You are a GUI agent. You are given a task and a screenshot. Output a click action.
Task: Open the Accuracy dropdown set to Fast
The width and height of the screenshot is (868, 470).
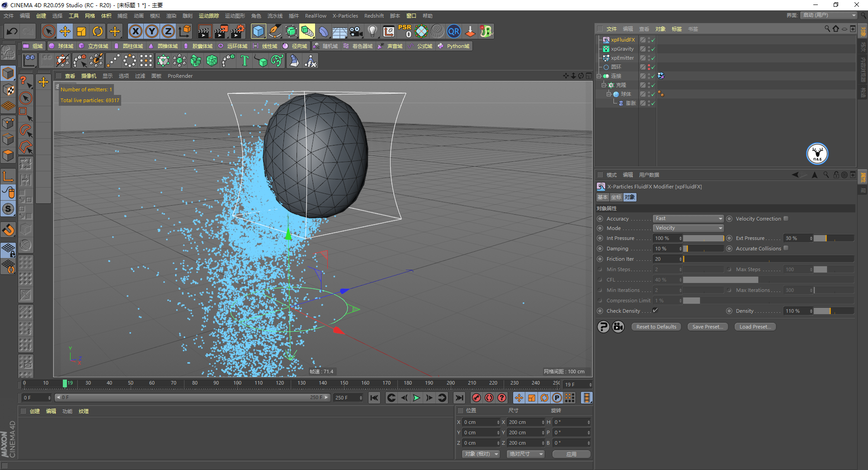tap(688, 219)
